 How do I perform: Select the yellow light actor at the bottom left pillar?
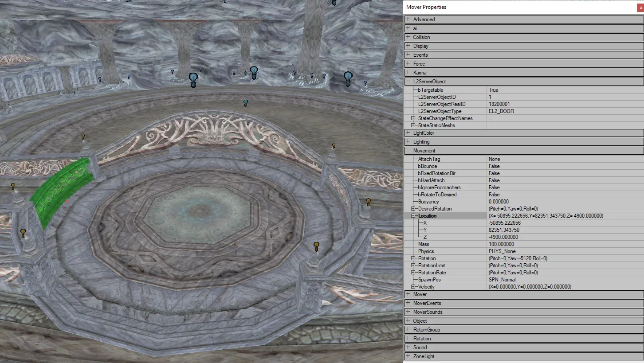coord(23,233)
